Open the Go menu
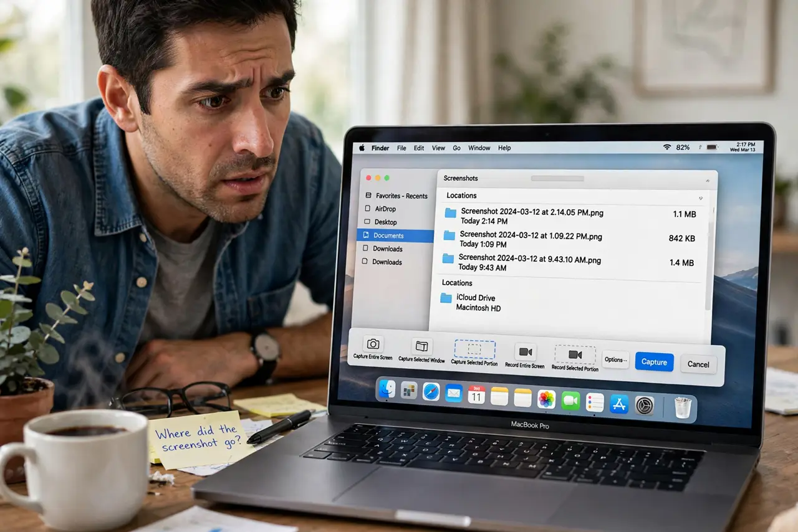The width and height of the screenshot is (798, 532). pyautogui.click(x=456, y=148)
